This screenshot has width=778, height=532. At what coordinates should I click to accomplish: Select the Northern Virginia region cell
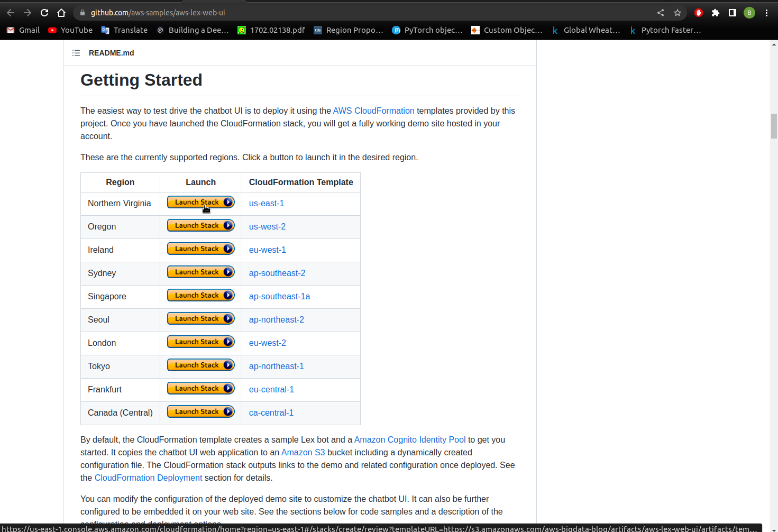coord(120,204)
